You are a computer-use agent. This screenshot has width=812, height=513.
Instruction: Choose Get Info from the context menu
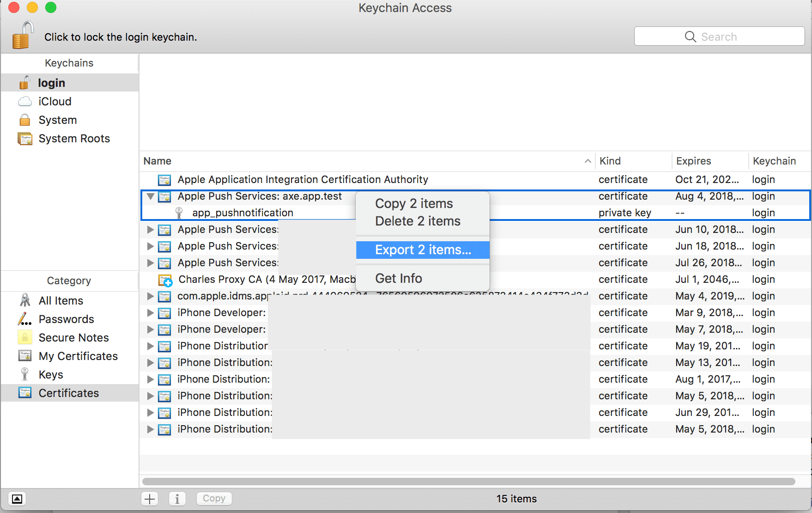click(x=423, y=278)
